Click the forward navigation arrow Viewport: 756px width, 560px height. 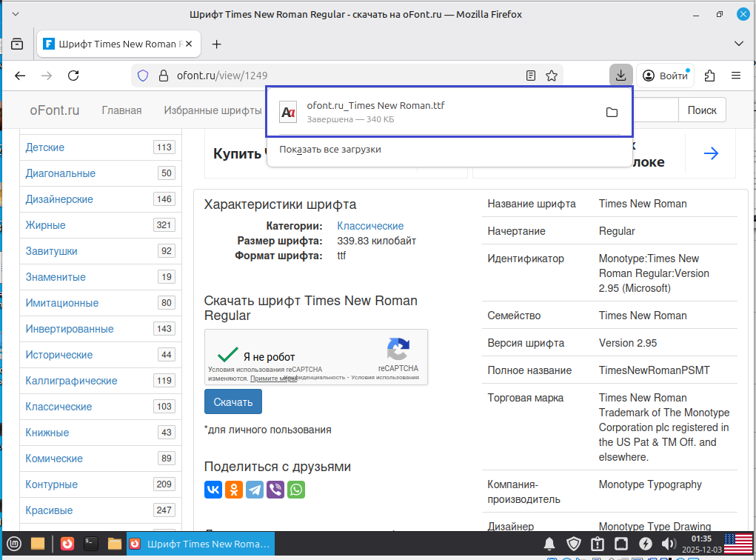47,76
